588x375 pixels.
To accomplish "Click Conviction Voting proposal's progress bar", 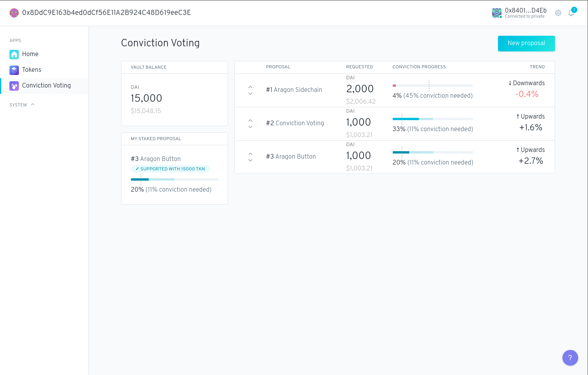I will [433, 119].
